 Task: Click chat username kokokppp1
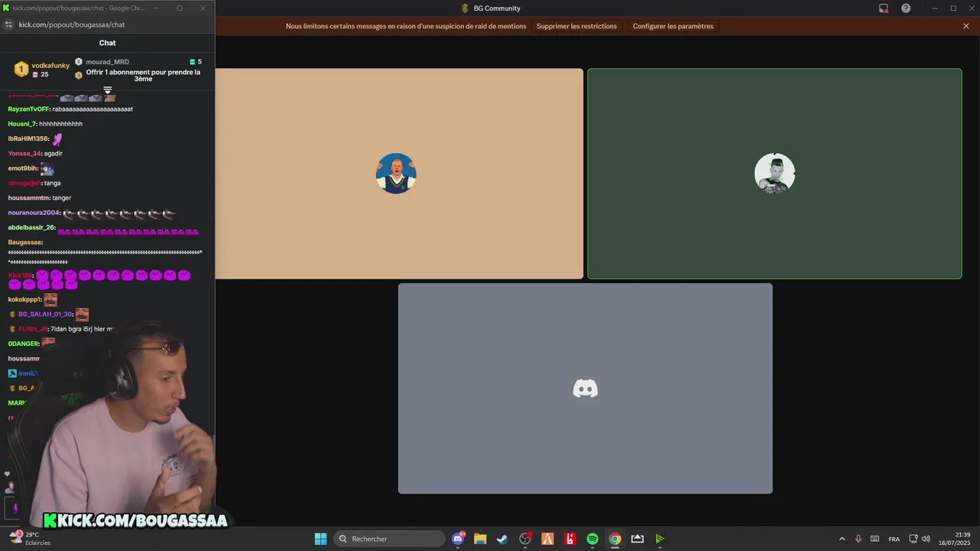click(24, 300)
